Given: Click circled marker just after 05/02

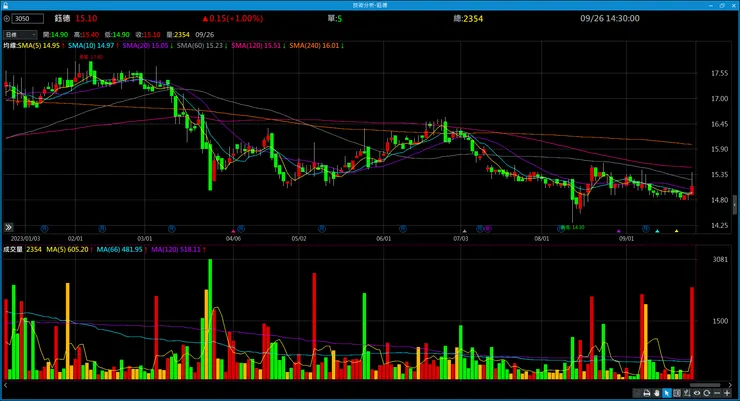Looking at the screenshot, I should coord(322,228).
